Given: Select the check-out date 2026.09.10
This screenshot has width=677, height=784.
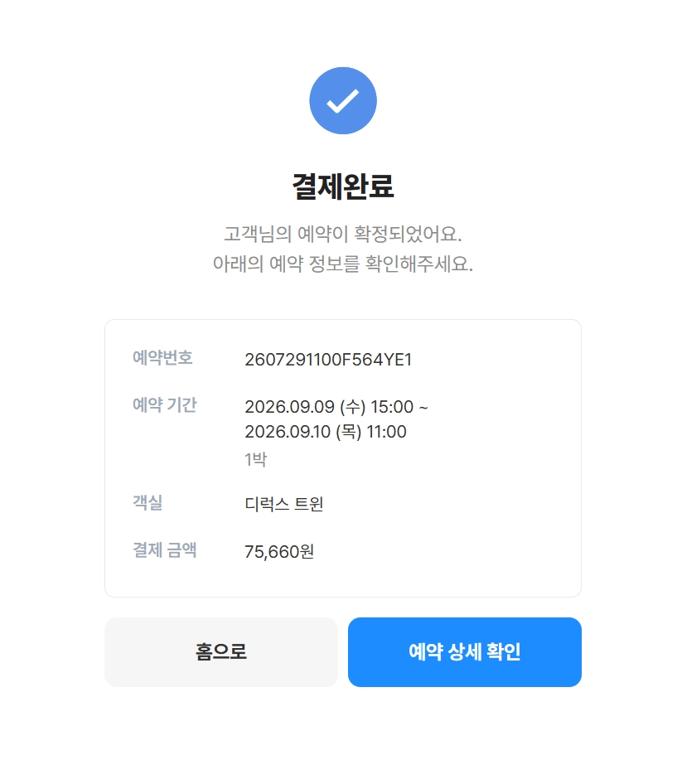Looking at the screenshot, I should pos(288,432).
